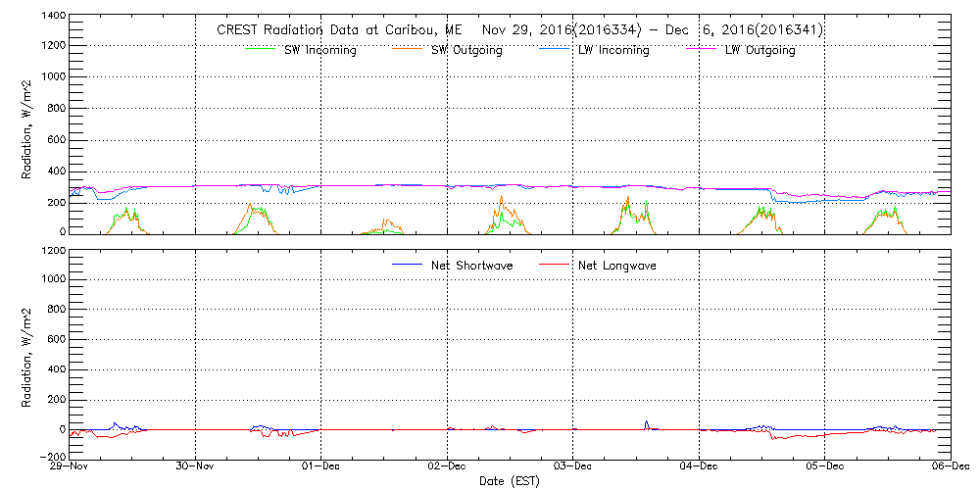
Task: Select the 29-Nov date tick label
Action: [71, 466]
